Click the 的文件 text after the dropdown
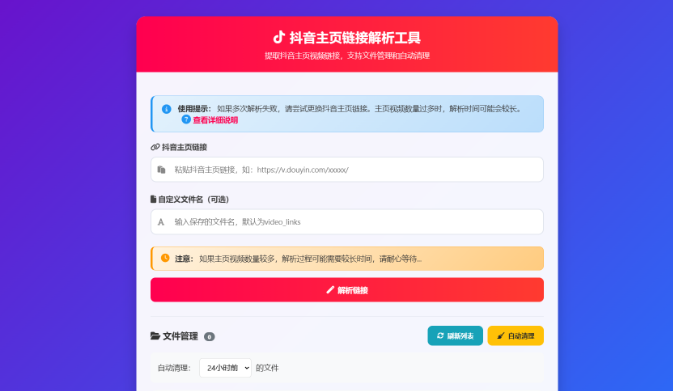Image resolution: width=673 pixels, height=391 pixels. pyautogui.click(x=267, y=368)
